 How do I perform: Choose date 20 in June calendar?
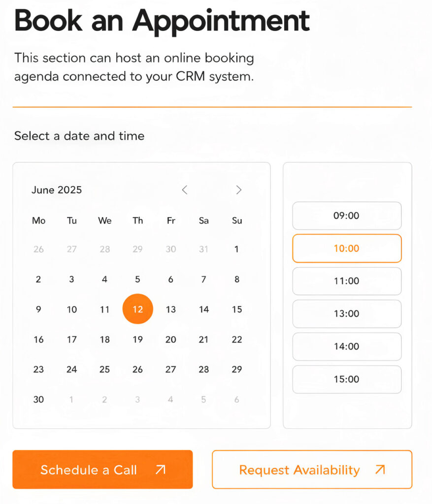[170, 340]
